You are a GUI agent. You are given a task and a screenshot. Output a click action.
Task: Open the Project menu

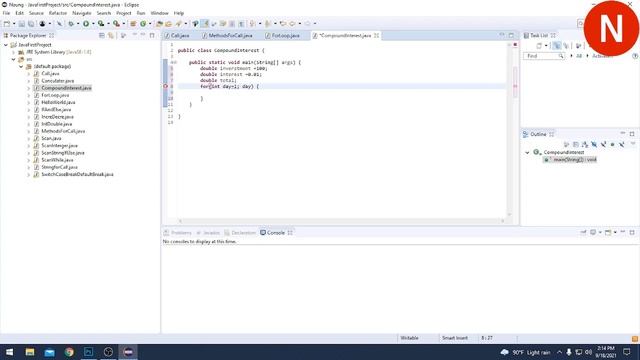124,13
